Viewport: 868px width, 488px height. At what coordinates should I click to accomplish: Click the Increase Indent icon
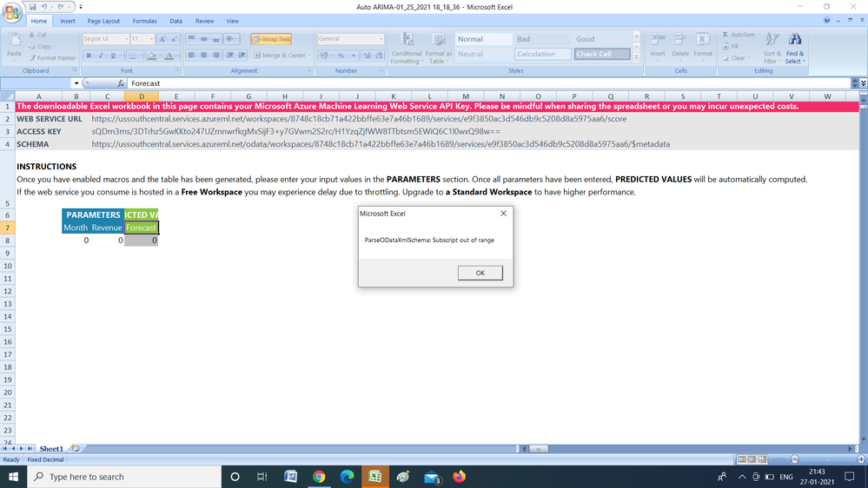pyautogui.click(x=242, y=56)
